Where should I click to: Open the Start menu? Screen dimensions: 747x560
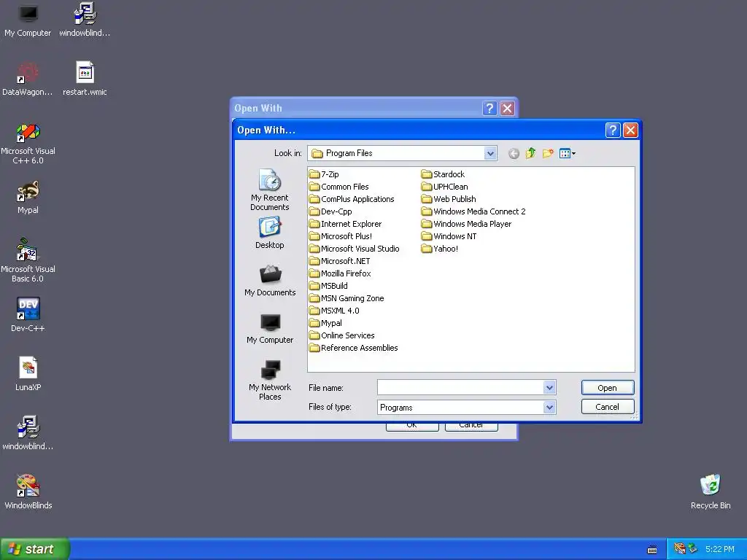34,549
